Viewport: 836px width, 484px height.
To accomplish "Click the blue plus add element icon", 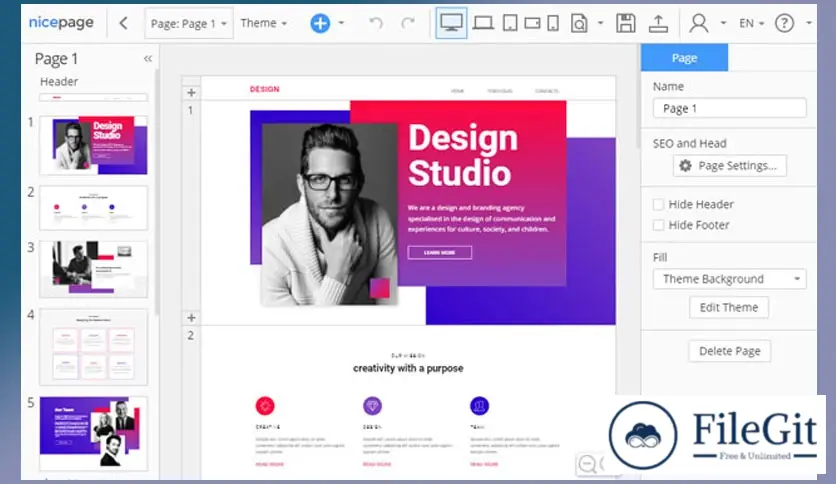I will (x=320, y=23).
